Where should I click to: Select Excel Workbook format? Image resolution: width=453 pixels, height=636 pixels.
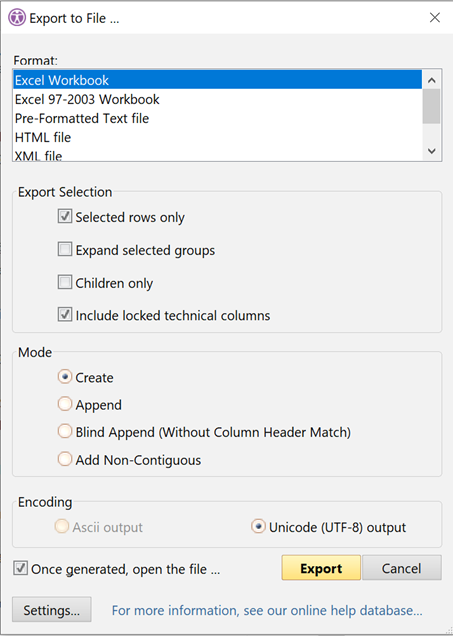pyautogui.click(x=217, y=80)
